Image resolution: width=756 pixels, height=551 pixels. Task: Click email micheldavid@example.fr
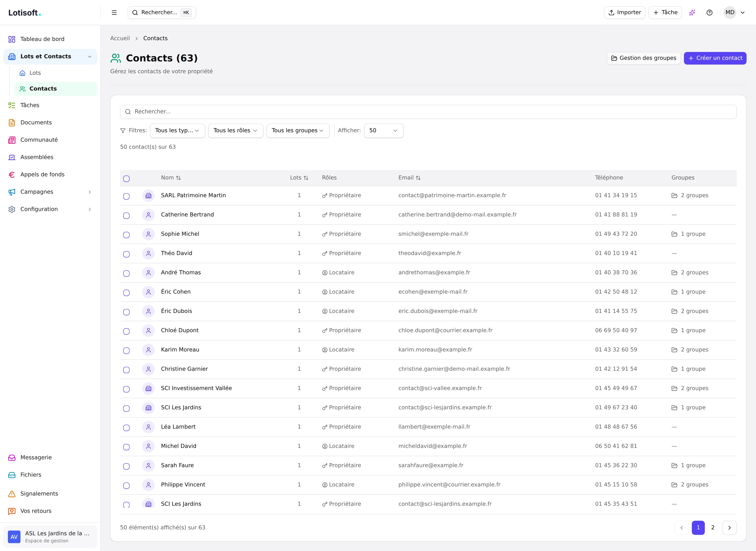pos(433,446)
